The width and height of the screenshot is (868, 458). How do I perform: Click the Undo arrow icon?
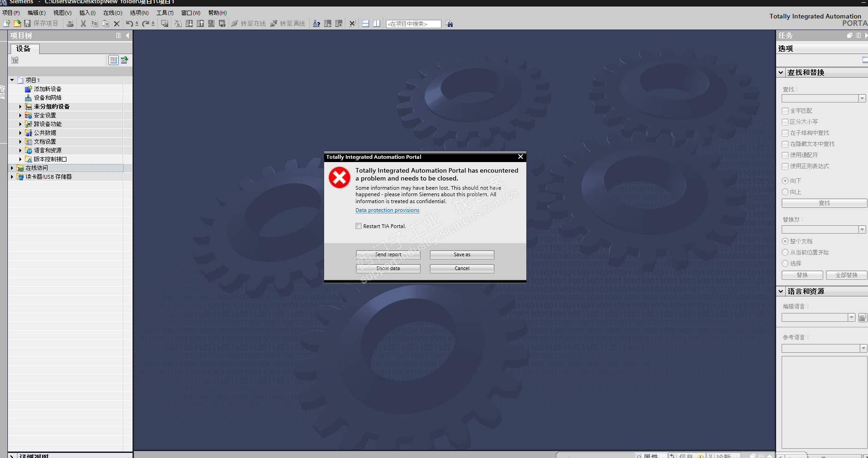point(130,24)
